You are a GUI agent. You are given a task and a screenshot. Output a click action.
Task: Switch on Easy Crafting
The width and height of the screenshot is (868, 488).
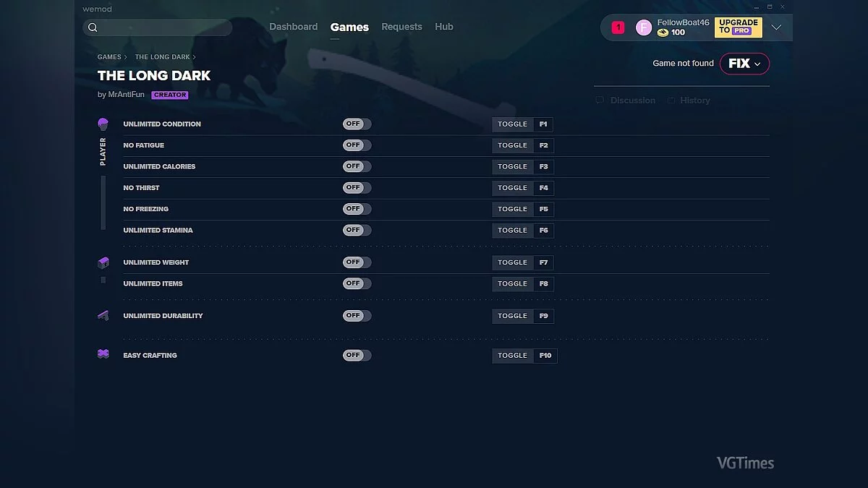(357, 355)
